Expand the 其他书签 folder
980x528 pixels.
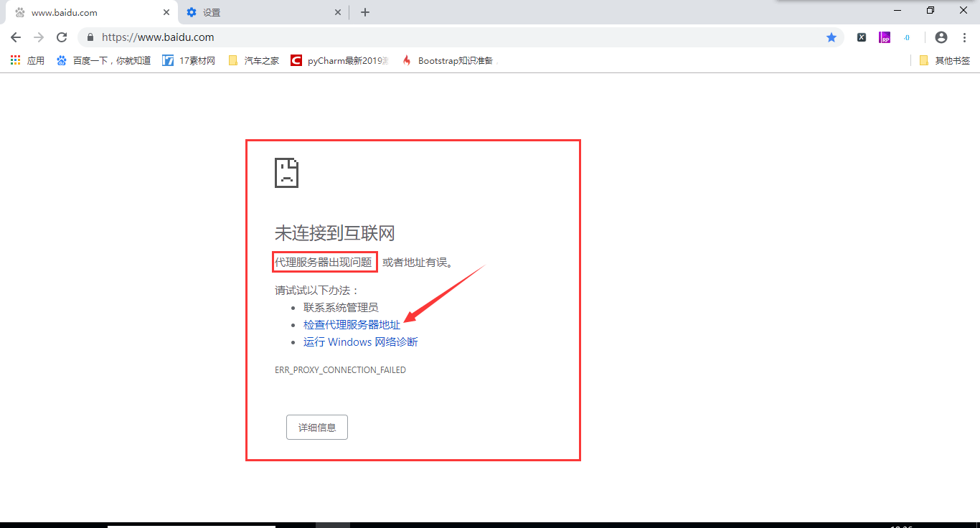944,61
